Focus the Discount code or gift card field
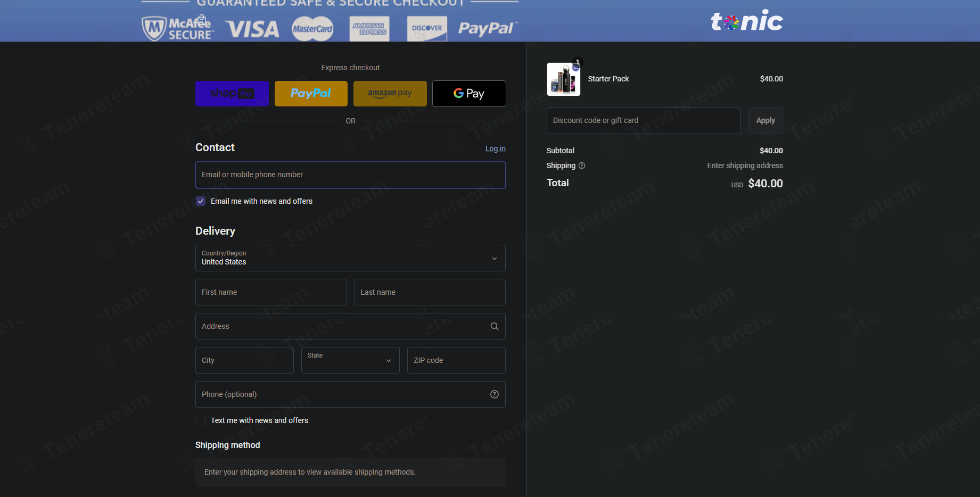 coord(644,121)
